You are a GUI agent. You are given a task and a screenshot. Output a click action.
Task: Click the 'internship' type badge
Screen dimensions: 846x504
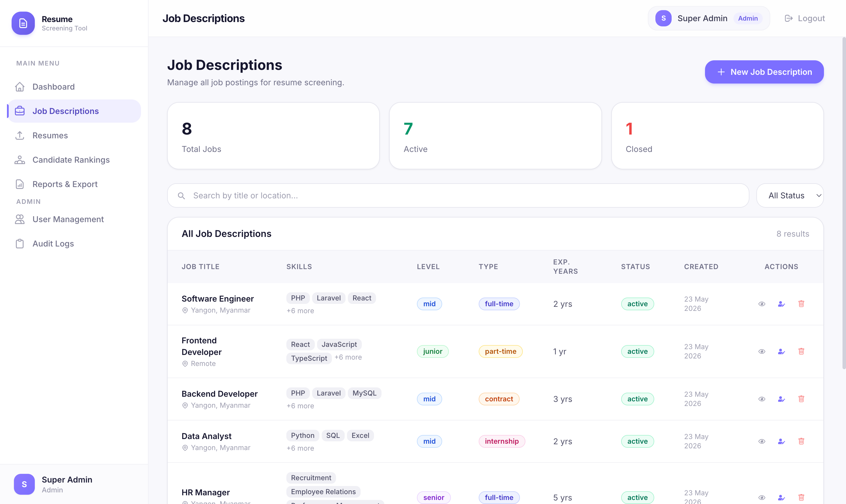tap(502, 441)
